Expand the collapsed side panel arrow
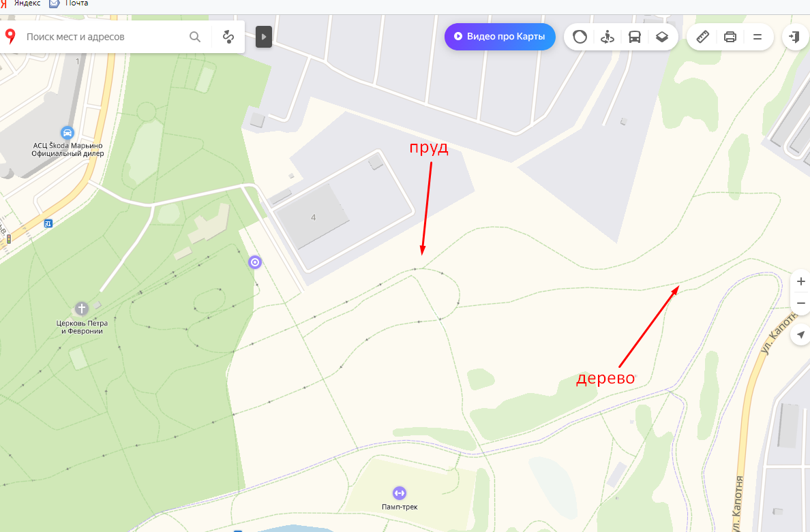 click(263, 37)
